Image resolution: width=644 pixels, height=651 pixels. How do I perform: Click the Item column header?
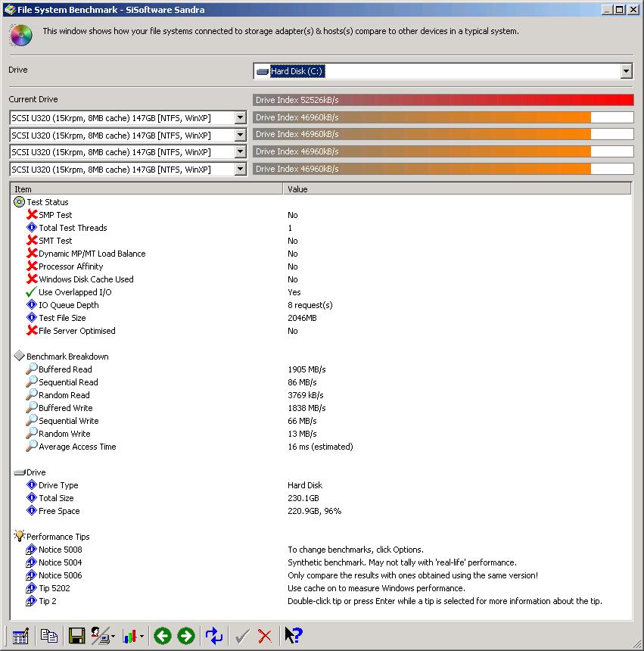coord(147,189)
